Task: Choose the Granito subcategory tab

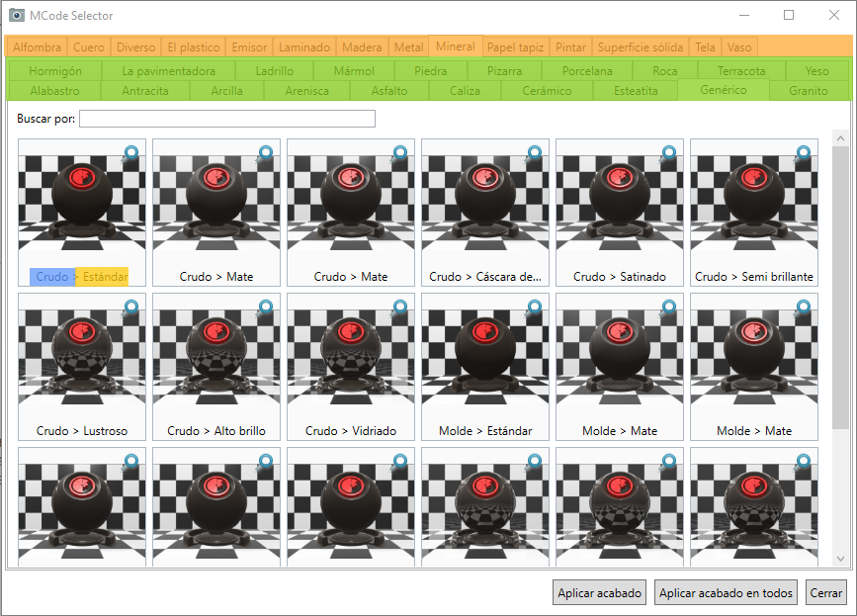Action: coord(809,91)
